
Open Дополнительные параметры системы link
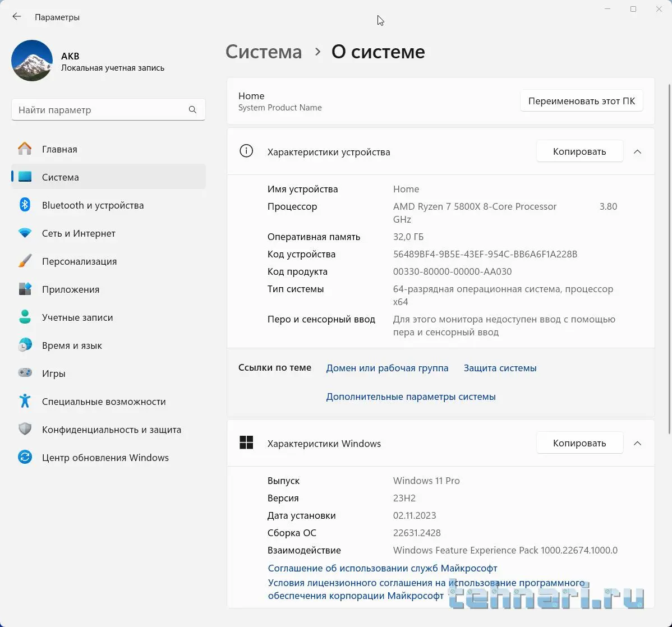(411, 397)
